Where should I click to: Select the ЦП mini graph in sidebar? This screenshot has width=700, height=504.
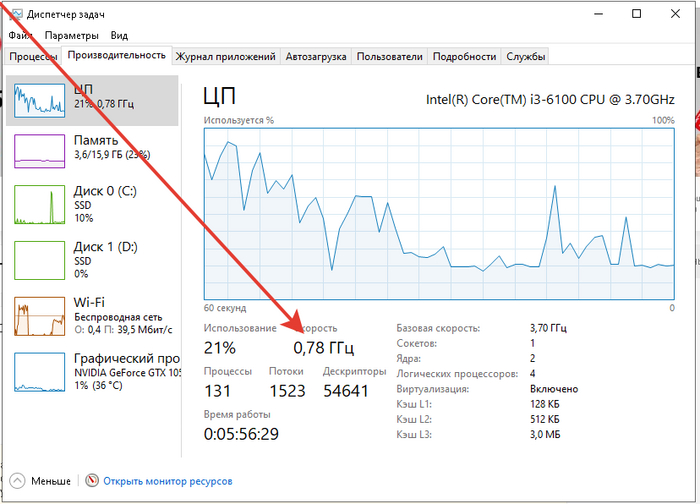[x=39, y=100]
